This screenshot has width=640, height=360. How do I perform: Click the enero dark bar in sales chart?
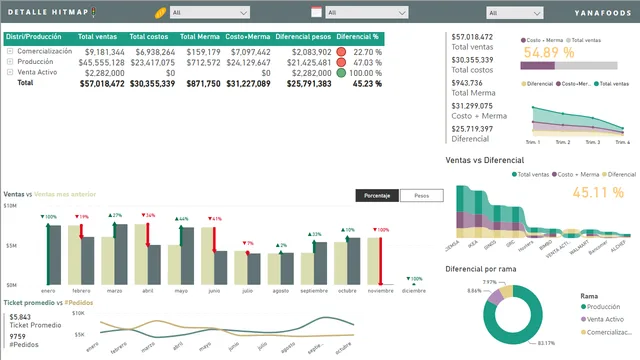click(x=54, y=255)
